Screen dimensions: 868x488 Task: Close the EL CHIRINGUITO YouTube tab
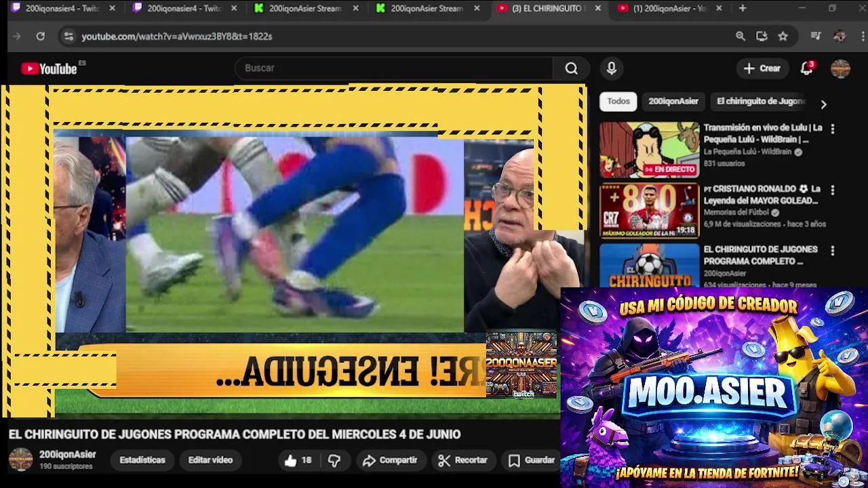pos(597,8)
